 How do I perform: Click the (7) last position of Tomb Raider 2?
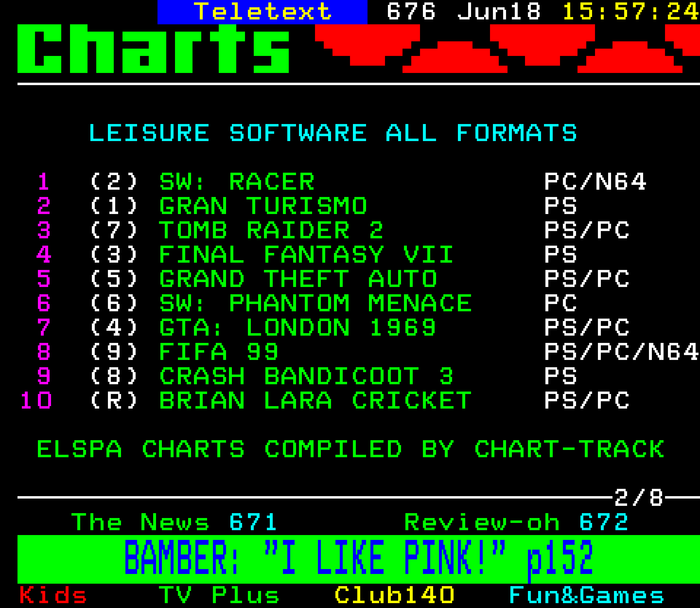pyautogui.click(x=114, y=230)
